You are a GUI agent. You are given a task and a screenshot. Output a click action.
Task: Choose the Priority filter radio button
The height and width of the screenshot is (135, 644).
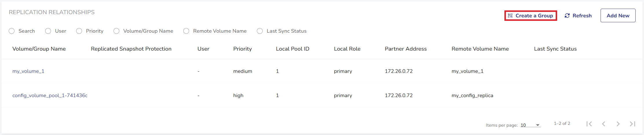(79, 31)
